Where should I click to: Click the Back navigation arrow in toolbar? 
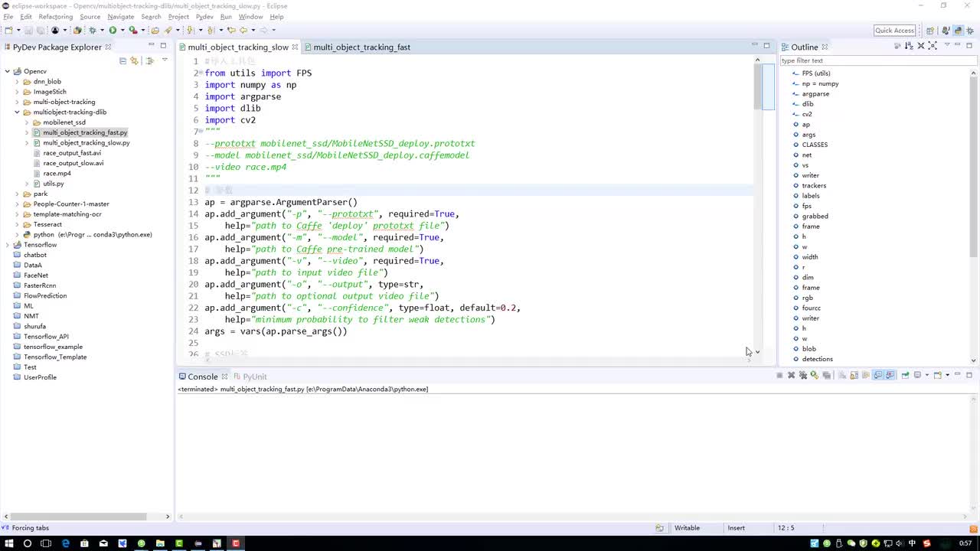tap(243, 31)
